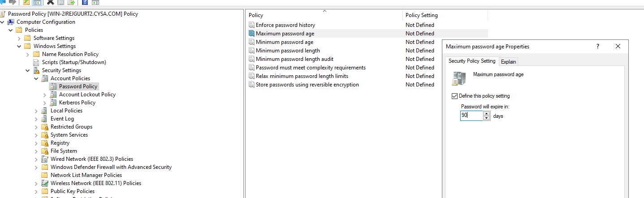Screen dimensions: 644x198
Task: Open Help via the blue question-mark toolbar icon
Action: [x=85, y=2]
